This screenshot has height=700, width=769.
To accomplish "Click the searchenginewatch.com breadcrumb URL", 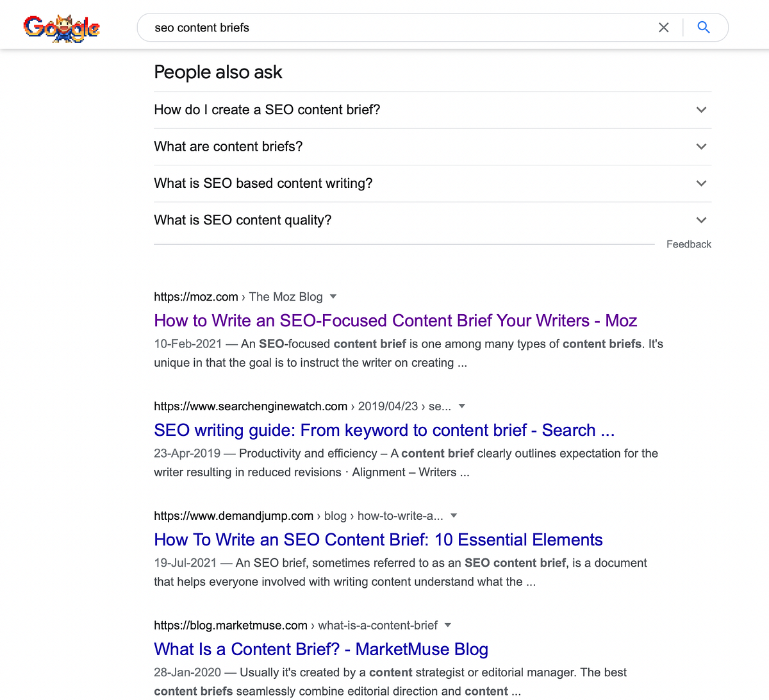I will (251, 406).
